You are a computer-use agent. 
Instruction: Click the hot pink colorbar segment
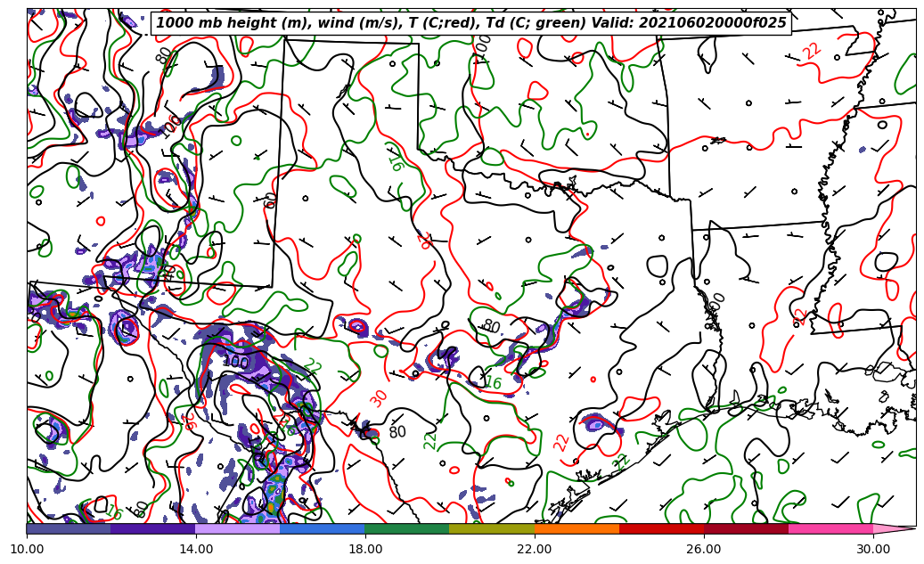[x=830, y=528]
